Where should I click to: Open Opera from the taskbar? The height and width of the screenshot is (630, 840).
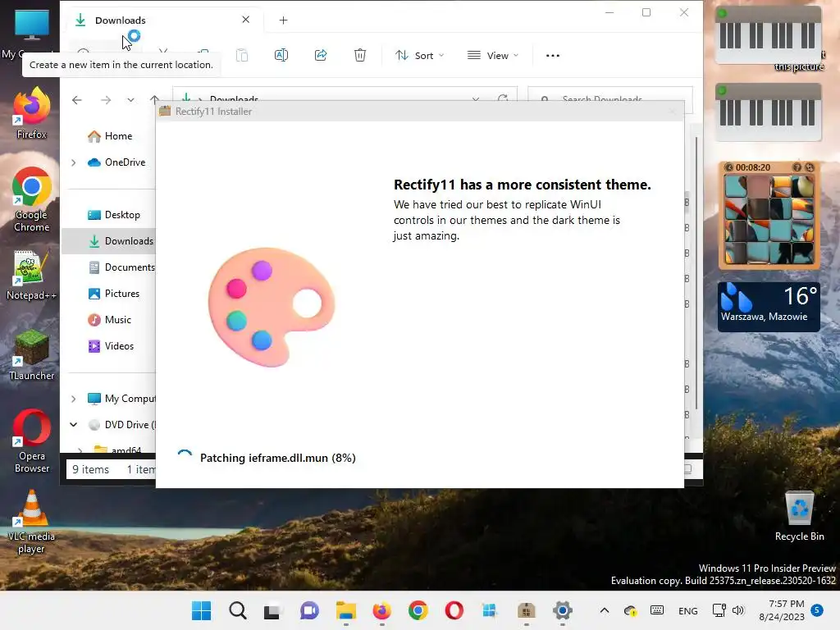click(x=454, y=610)
